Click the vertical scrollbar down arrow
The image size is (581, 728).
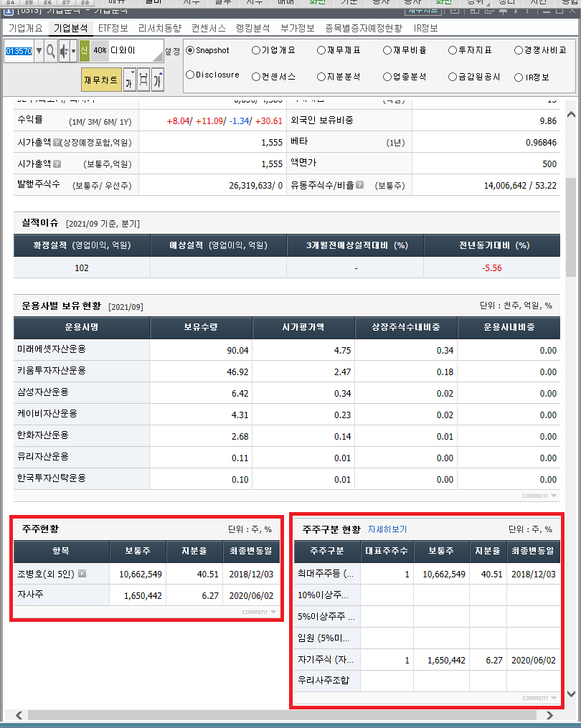(x=571, y=694)
